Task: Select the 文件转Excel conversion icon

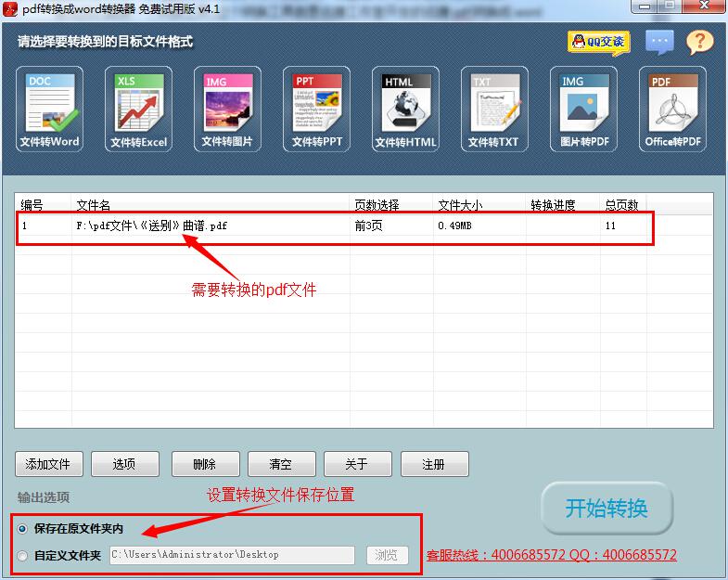Action: click(x=138, y=109)
